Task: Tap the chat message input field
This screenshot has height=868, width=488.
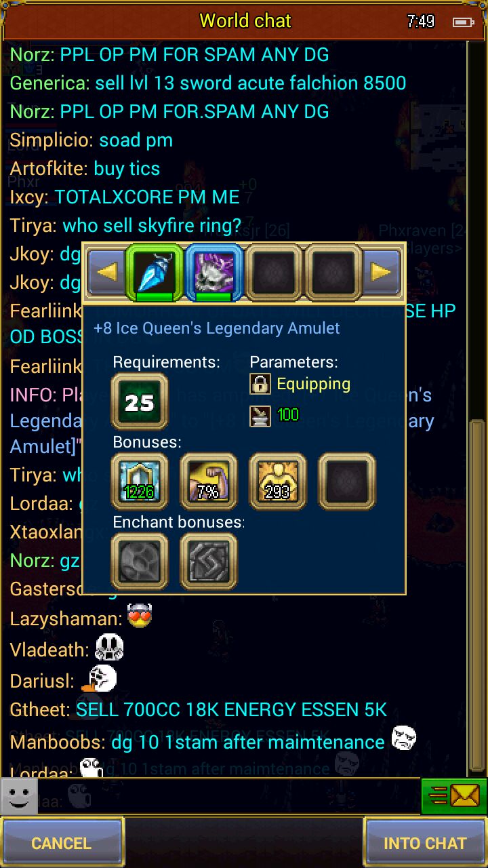Action: point(229,796)
